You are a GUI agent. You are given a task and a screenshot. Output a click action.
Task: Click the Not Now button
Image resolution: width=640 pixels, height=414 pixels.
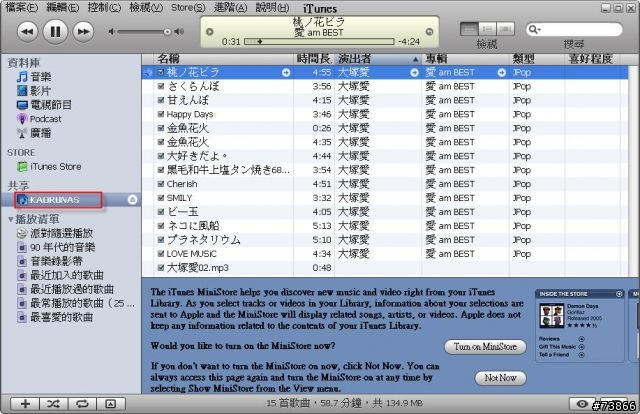(x=500, y=378)
